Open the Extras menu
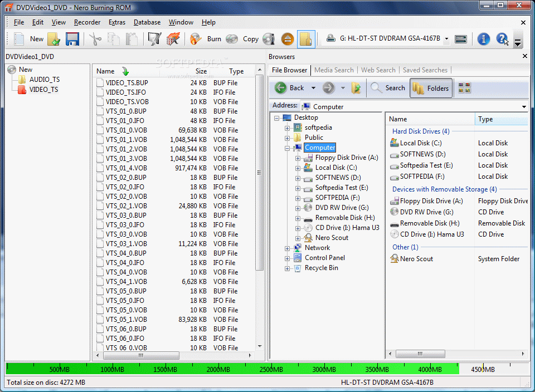535x392 pixels. coord(117,22)
